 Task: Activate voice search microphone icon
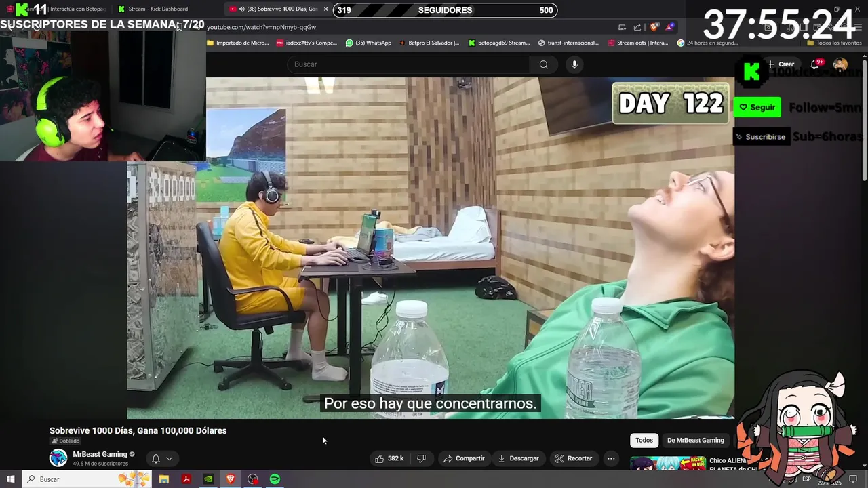tap(574, 64)
